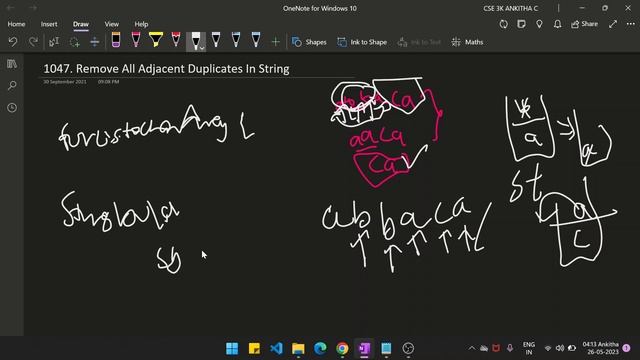Open the notifications bell
Image resolution: width=640 pixels, height=360 pixels.
point(557,24)
